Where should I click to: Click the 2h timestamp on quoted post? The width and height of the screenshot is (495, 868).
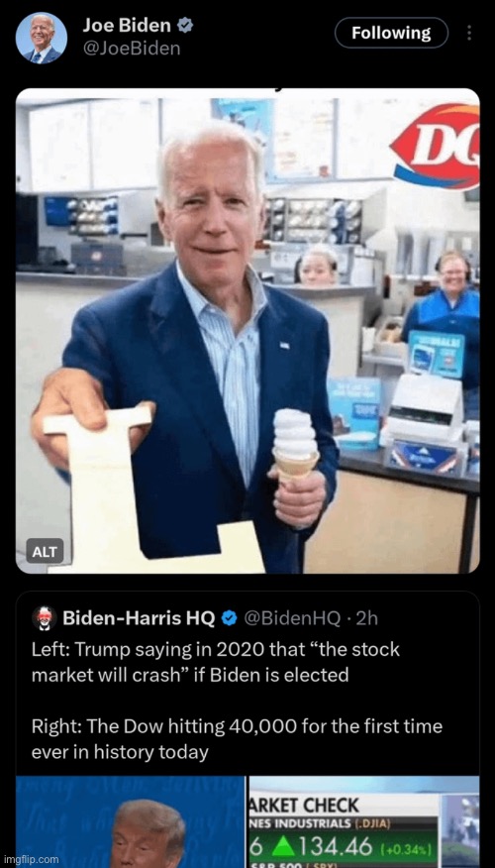point(367,618)
